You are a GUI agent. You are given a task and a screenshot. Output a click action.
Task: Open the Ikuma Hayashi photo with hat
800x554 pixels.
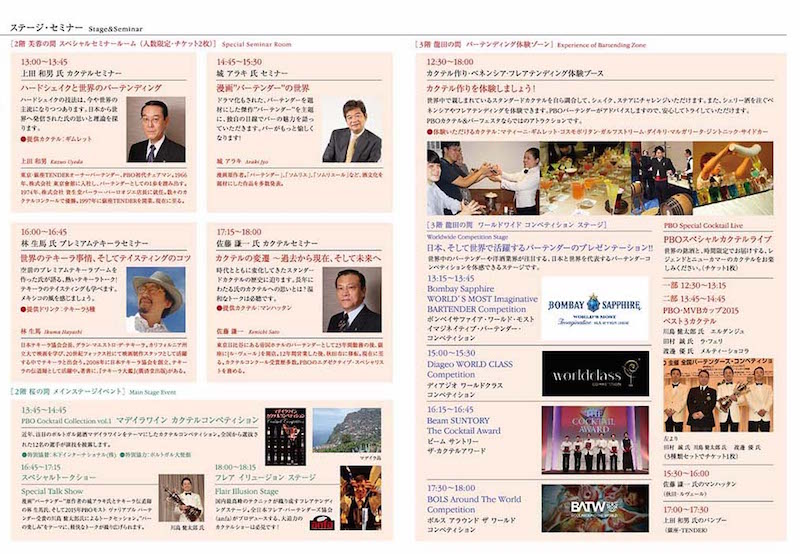point(155,300)
